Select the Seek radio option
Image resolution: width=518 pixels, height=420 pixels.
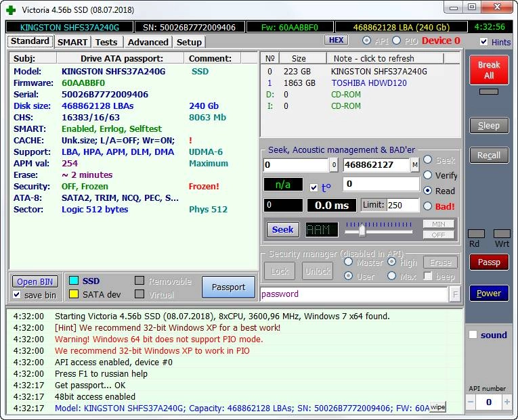click(427, 160)
